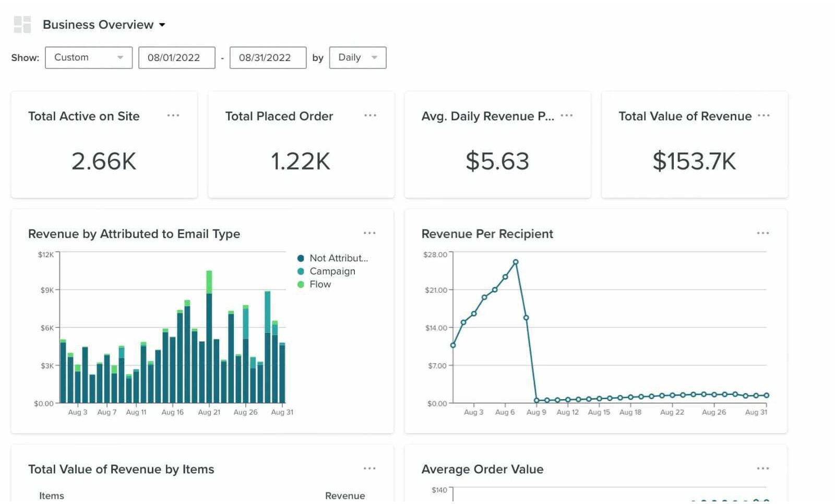Open Revenue by Attributed to Email Type options

point(369,233)
